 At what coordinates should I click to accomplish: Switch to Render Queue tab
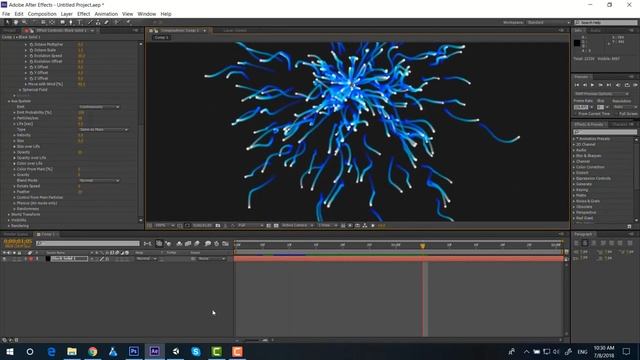click(x=16, y=234)
